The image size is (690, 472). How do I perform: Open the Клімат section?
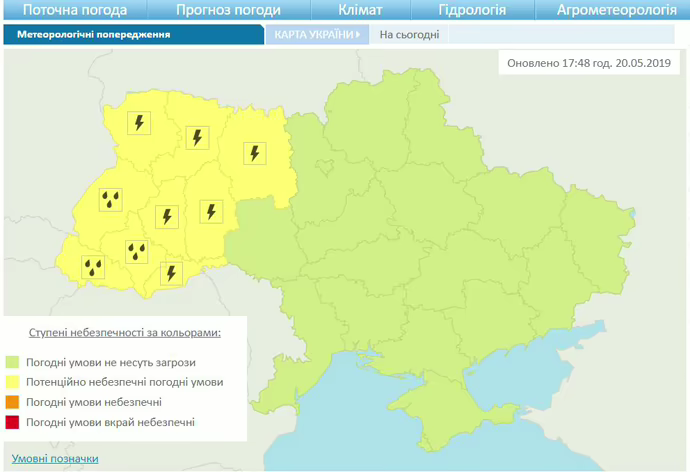[360, 11]
